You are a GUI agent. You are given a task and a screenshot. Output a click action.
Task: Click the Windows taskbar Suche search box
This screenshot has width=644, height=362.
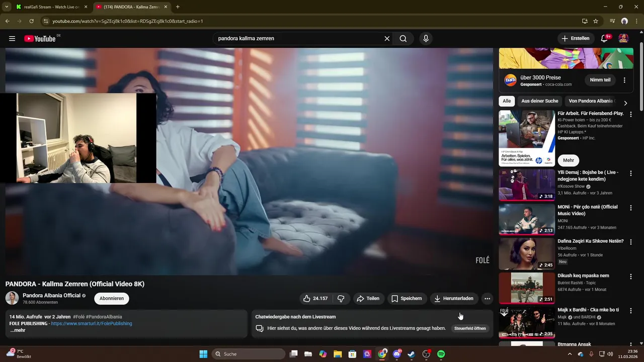coord(249,354)
